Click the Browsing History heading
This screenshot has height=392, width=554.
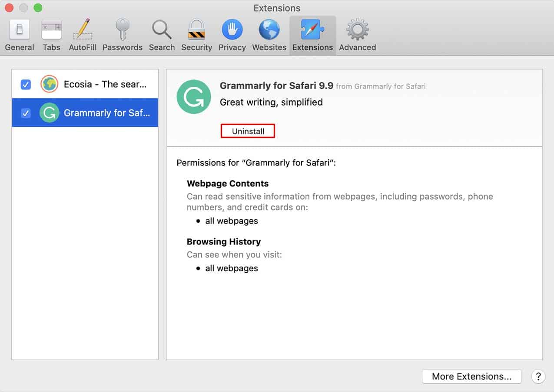224,242
